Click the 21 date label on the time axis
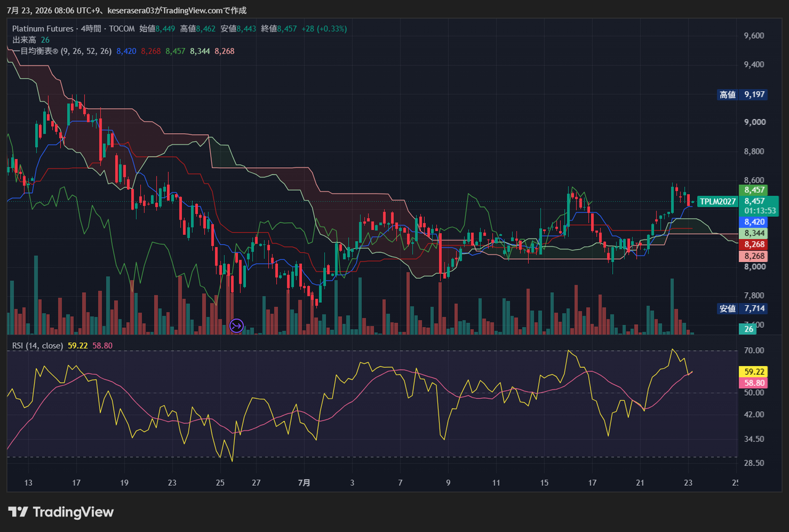This screenshot has height=532, width=789. (640, 483)
